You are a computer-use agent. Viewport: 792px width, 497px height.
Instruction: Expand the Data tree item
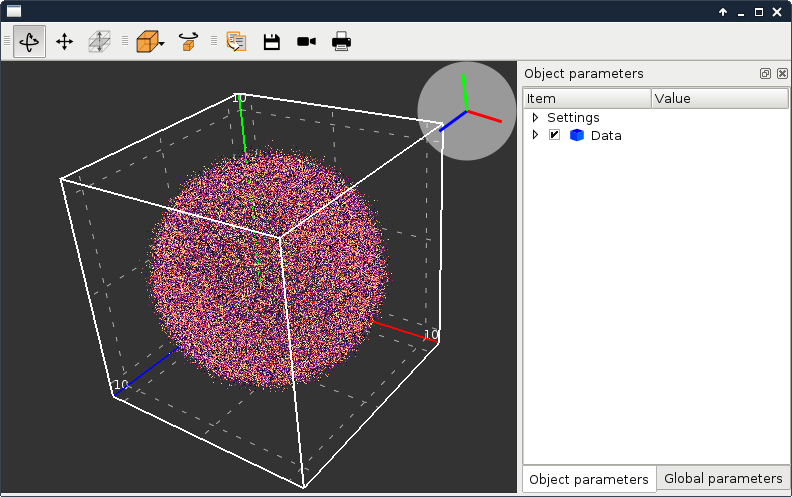pyautogui.click(x=535, y=135)
